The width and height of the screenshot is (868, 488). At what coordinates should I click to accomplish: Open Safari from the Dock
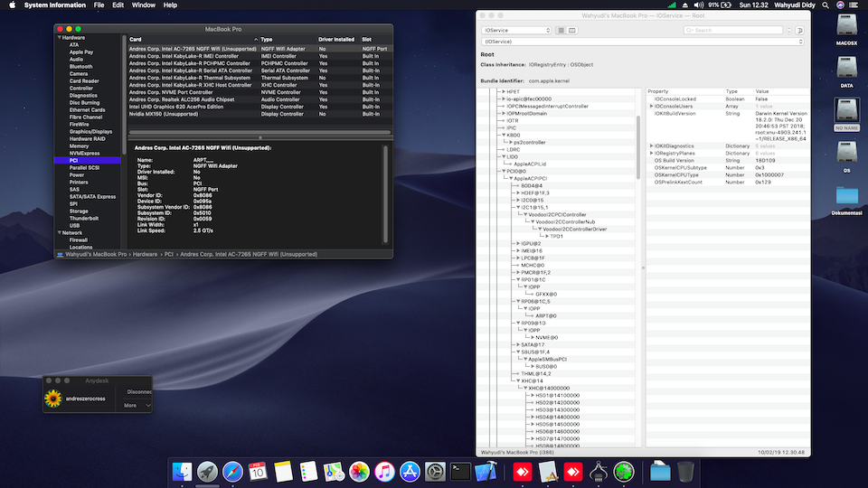tap(232, 471)
